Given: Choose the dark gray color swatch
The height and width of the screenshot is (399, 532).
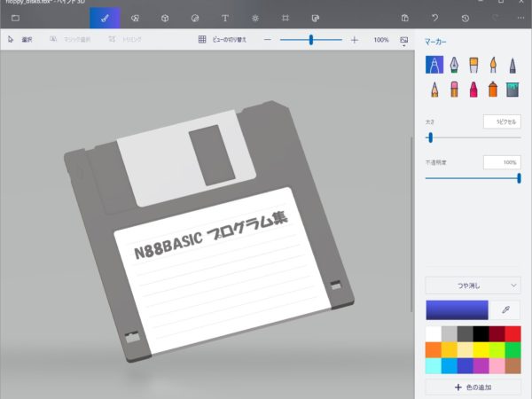Looking at the screenshot, I should click(x=465, y=334).
